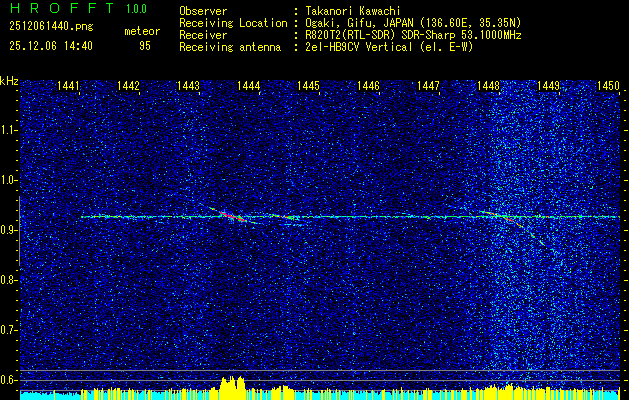
Task: Click the Receiving antenna label
Action: (x=230, y=47)
